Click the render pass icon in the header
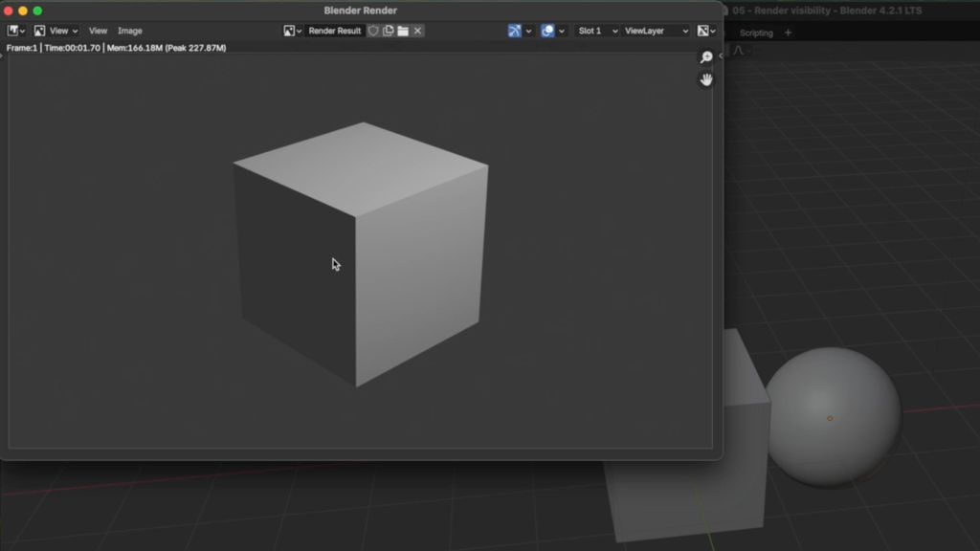The width and height of the screenshot is (980, 551). pos(513,30)
